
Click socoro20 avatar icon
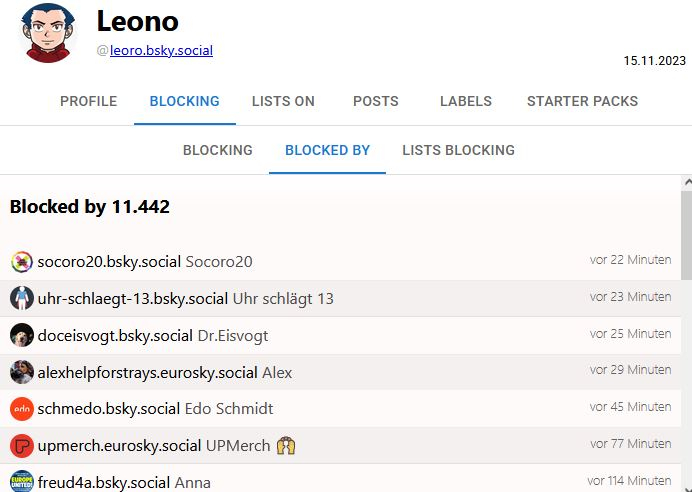click(x=22, y=261)
